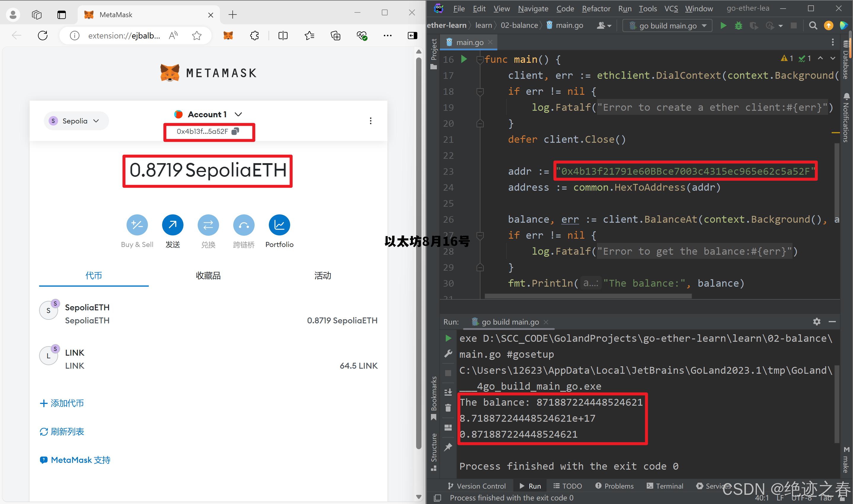
Task: Click MetaMask fox extension icon in browser toolbar
Action: [228, 35]
